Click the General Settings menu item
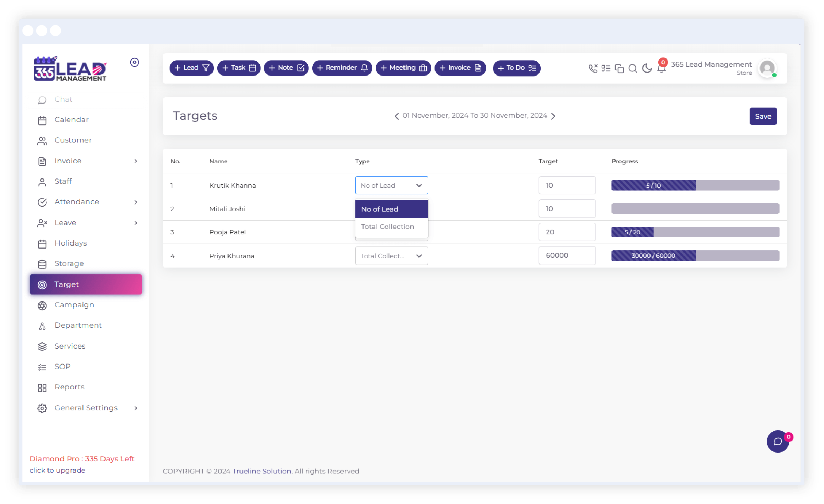The width and height of the screenshot is (824, 504). click(x=86, y=407)
